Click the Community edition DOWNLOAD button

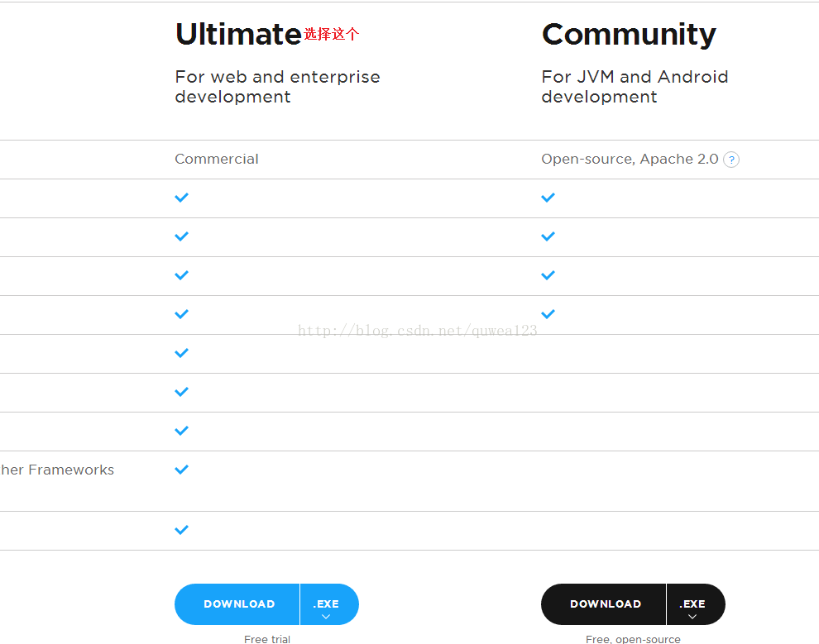(x=604, y=603)
